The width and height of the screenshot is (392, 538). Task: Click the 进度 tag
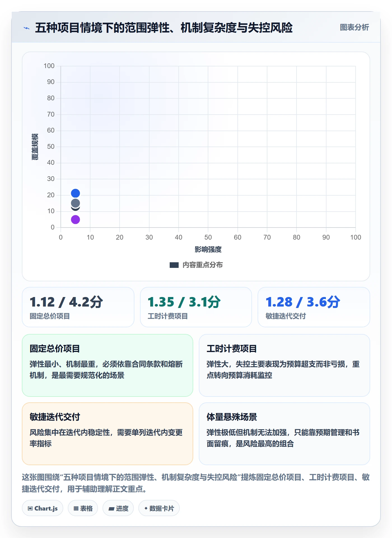point(118,508)
